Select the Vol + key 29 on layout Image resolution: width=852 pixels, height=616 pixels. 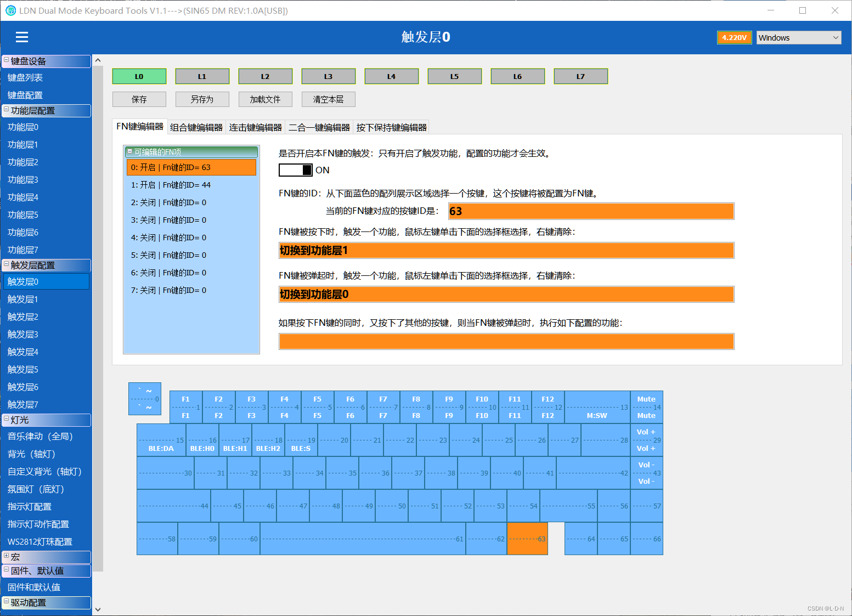pyautogui.click(x=647, y=440)
